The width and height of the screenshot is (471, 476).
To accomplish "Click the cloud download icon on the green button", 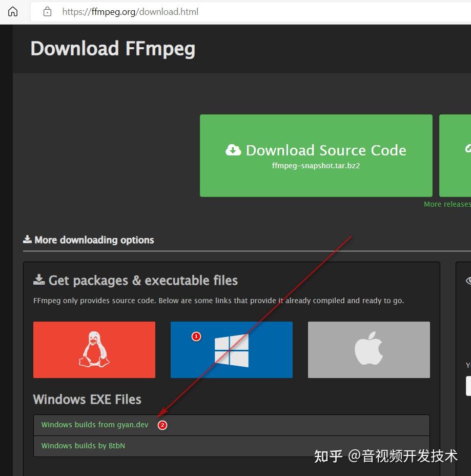I will coord(234,150).
